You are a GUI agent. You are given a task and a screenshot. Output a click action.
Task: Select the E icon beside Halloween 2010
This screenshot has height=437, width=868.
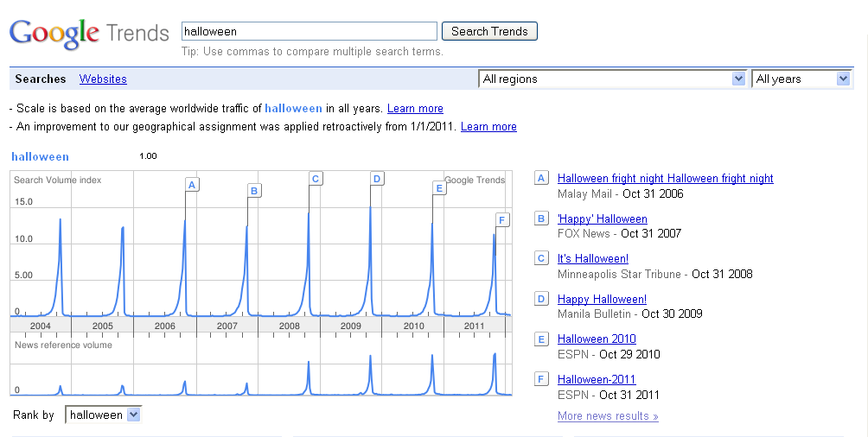pos(541,339)
